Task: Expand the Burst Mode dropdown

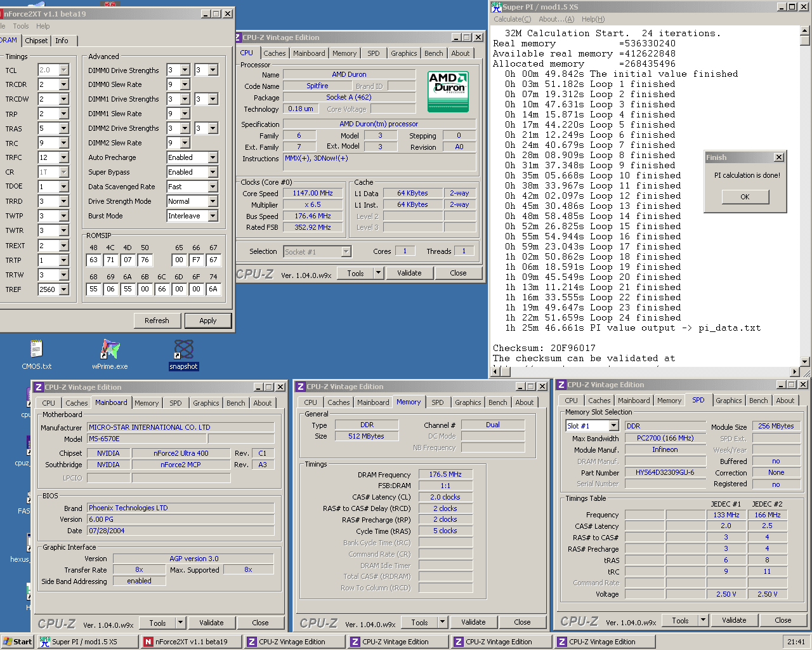Action: click(213, 216)
